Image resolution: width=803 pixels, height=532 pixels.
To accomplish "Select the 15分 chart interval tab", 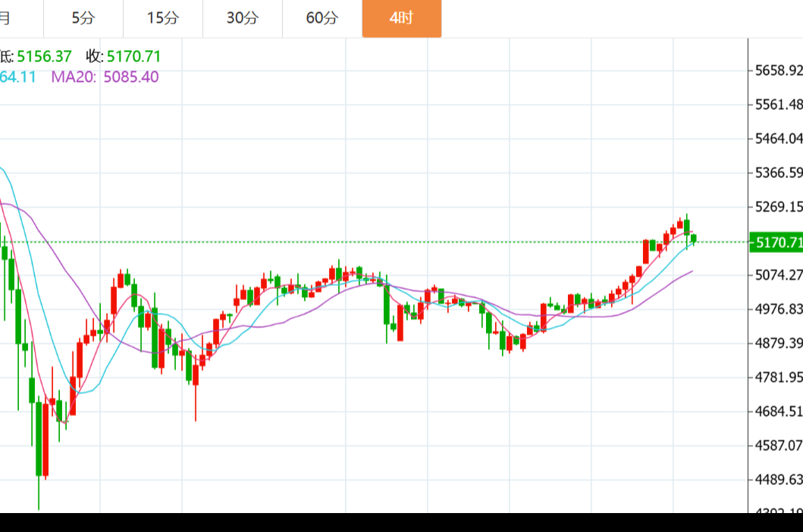I will coord(163,18).
